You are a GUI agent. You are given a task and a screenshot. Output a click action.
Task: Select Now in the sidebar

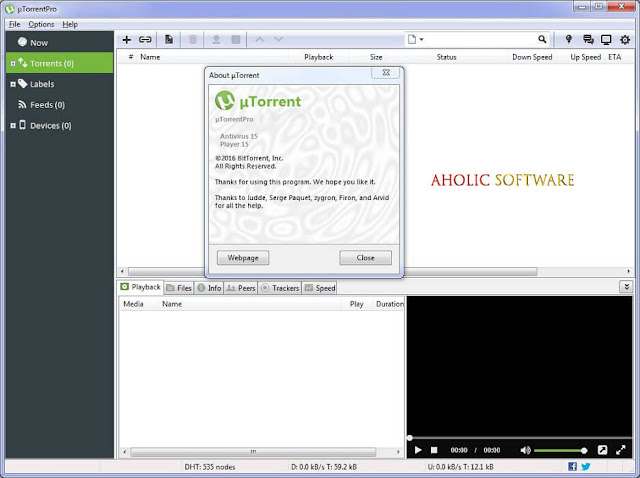(60, 42)
